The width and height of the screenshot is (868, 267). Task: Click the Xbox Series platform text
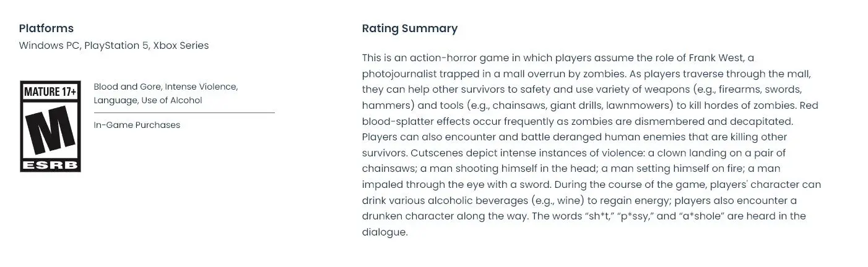pos(181,46)
